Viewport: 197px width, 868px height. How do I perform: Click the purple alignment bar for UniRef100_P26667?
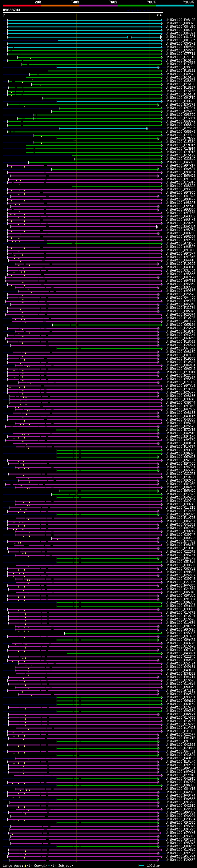tap(85, 860)
